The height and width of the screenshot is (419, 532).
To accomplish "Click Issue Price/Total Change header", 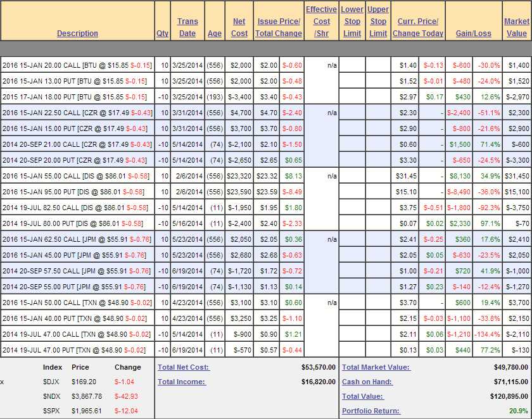I will (x=279, y=27).
